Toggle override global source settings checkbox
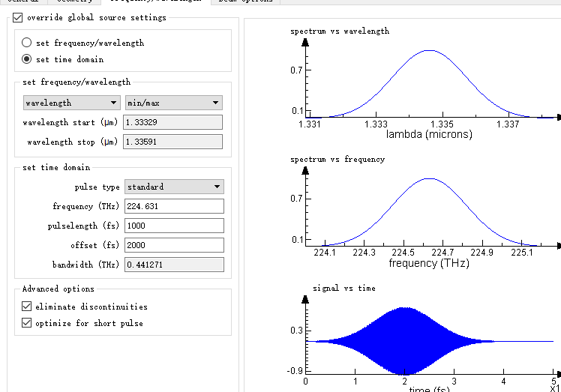561x392 pixels. tap(17, 17)
